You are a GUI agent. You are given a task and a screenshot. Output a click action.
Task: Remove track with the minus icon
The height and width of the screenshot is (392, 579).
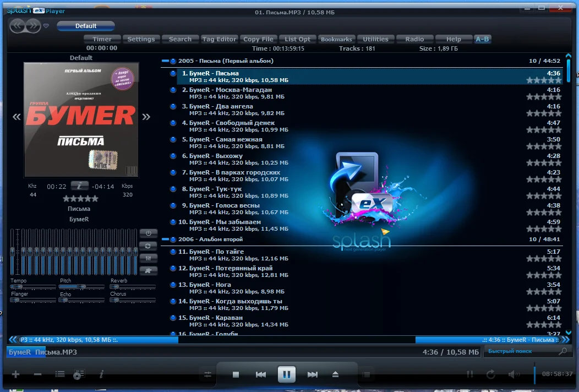[37, 374]
